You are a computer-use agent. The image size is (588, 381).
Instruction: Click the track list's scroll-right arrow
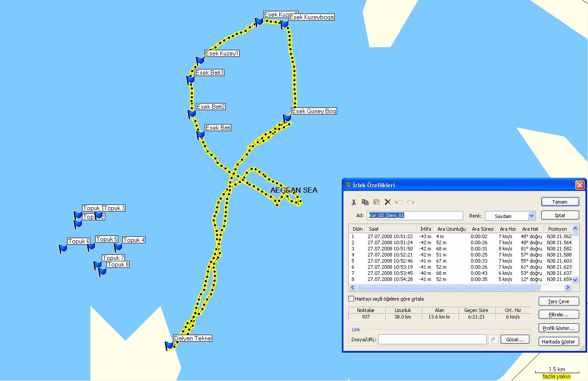click(x=567, y=287)
